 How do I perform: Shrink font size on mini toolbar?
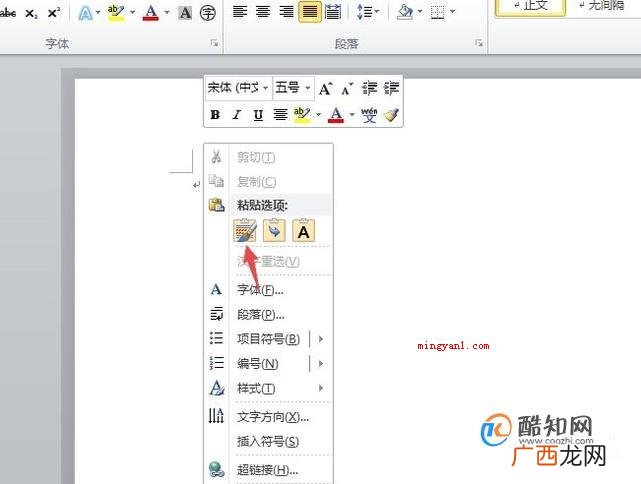point(347,88)
